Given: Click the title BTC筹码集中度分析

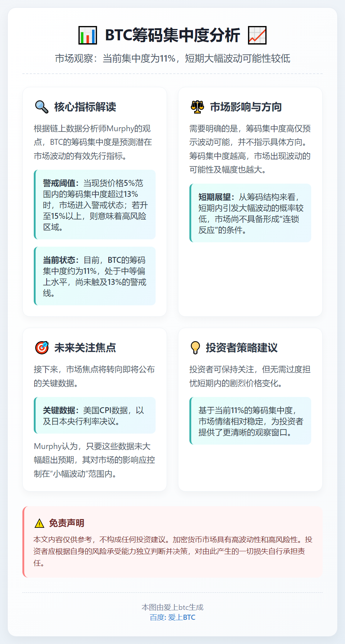Looking at the screenshot, I should [172, 35].
